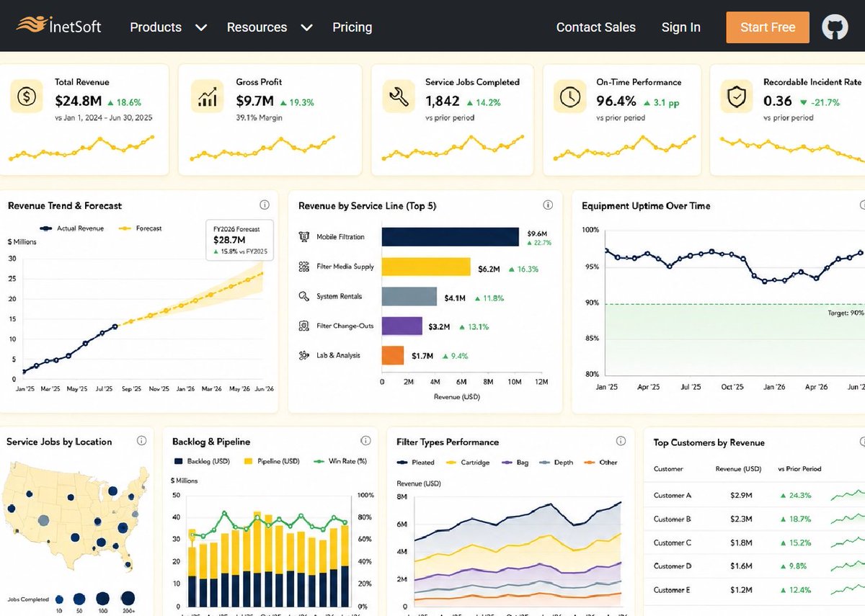Click the Contact Sales link
Screen dimensions: 865x616
click(x=596, y=27)
